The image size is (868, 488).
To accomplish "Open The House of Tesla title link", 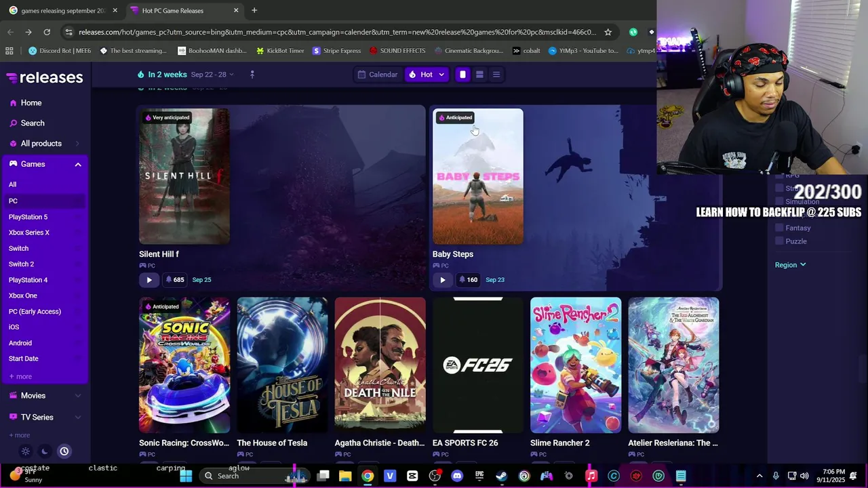I will [272, 443].
